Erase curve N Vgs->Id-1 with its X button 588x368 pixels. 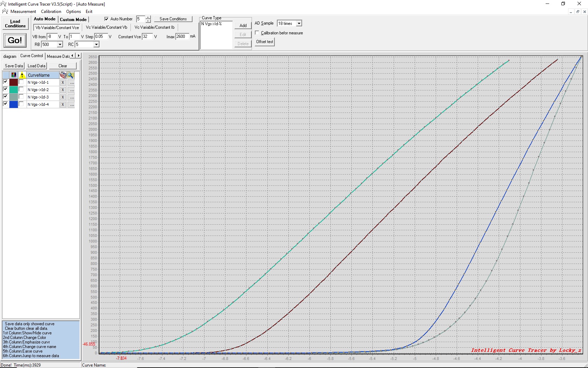[63, 83]
